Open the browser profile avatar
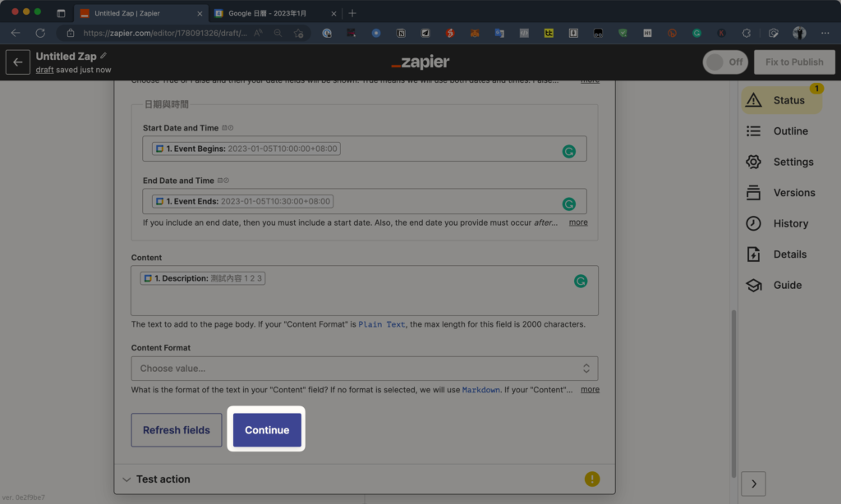This screenshot has height=504, width=841. pyautogui.click(x=799, y=33)
